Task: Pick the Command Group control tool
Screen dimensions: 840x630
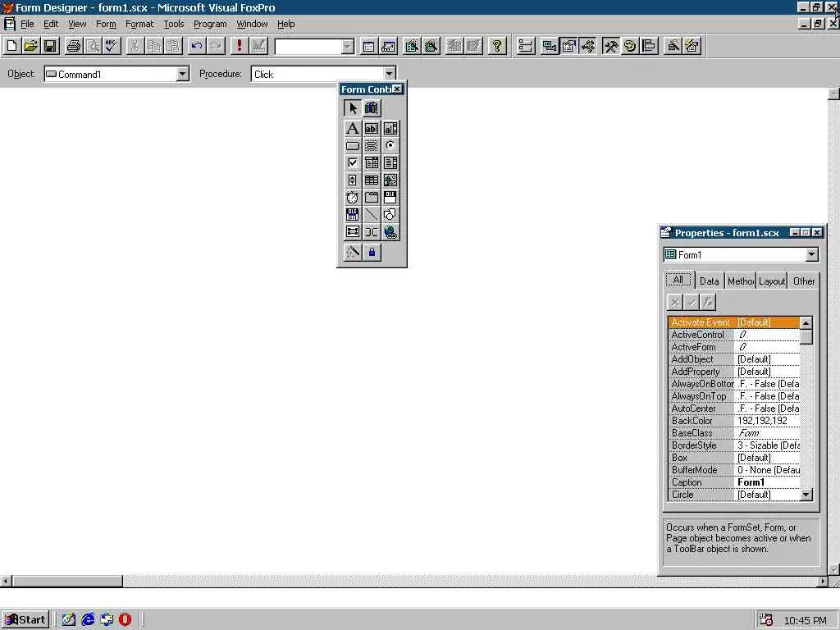Action: [372, 146]
